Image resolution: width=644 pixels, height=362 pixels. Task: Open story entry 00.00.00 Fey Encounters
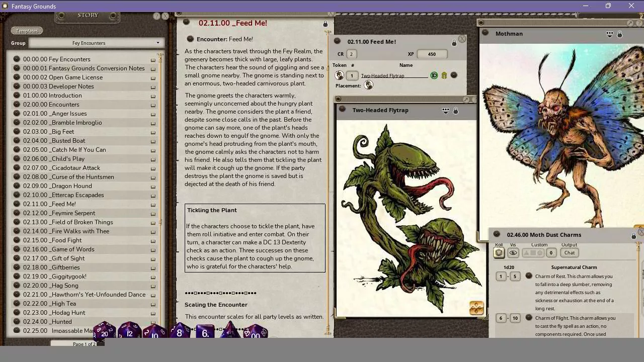click(x=56, y=59)
